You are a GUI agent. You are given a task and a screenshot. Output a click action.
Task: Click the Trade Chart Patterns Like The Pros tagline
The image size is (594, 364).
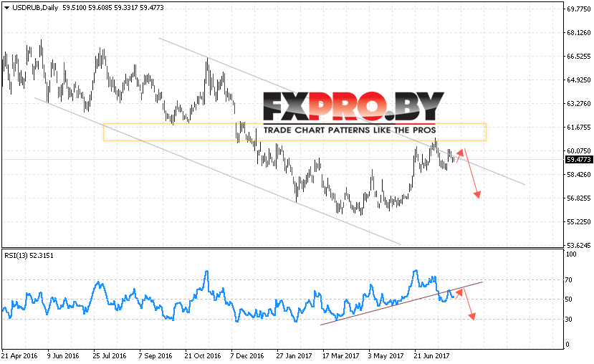pyautogui.click(x=350, y=130)
